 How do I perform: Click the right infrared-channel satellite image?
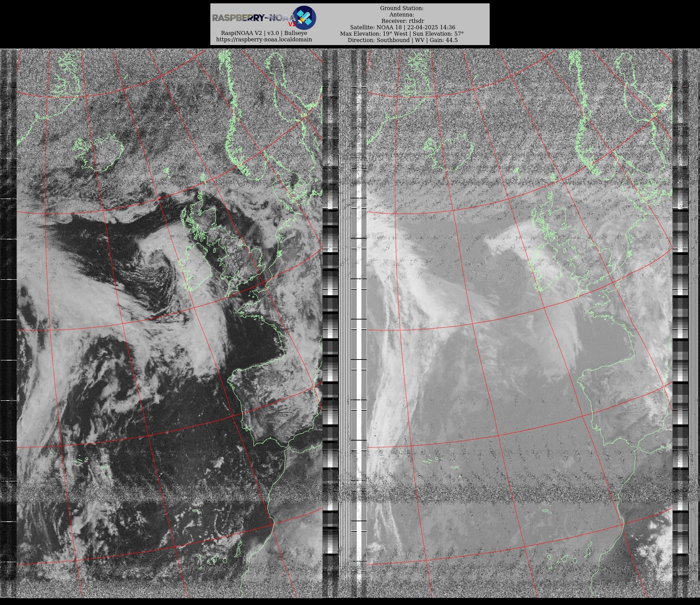[520, 323]
